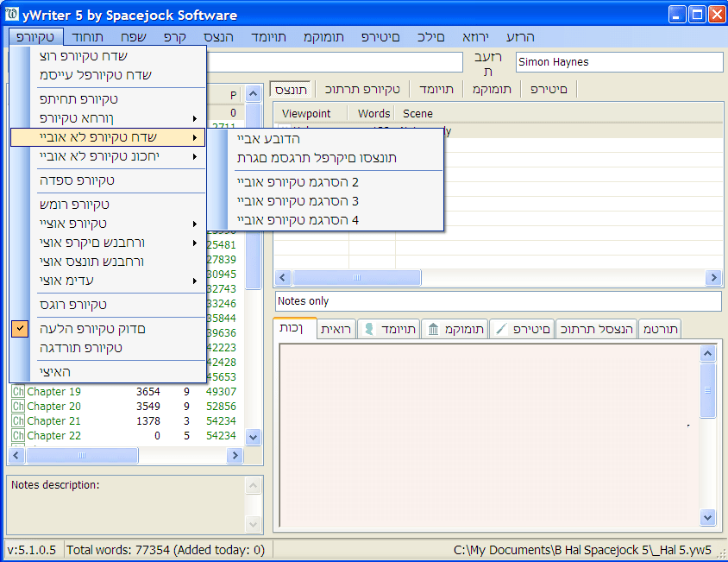Image resolution: width=728 pixels, height=562 pixels.
Task: Switch to the 'טקיורפ תרתוכ' tab
Action: pos(362,89)
